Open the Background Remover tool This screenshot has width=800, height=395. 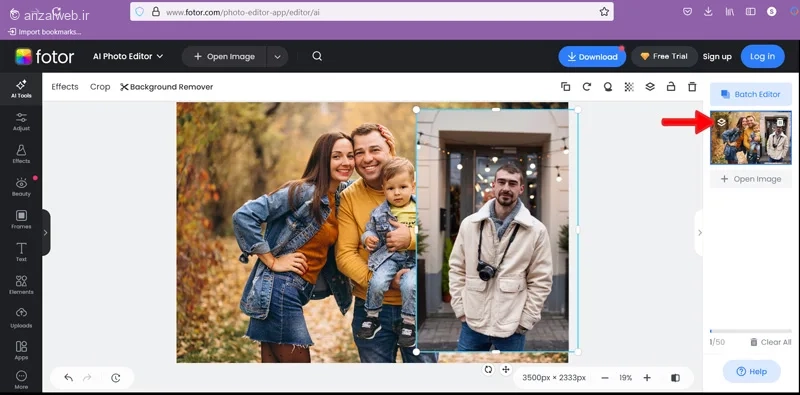(x=167, y=87)
